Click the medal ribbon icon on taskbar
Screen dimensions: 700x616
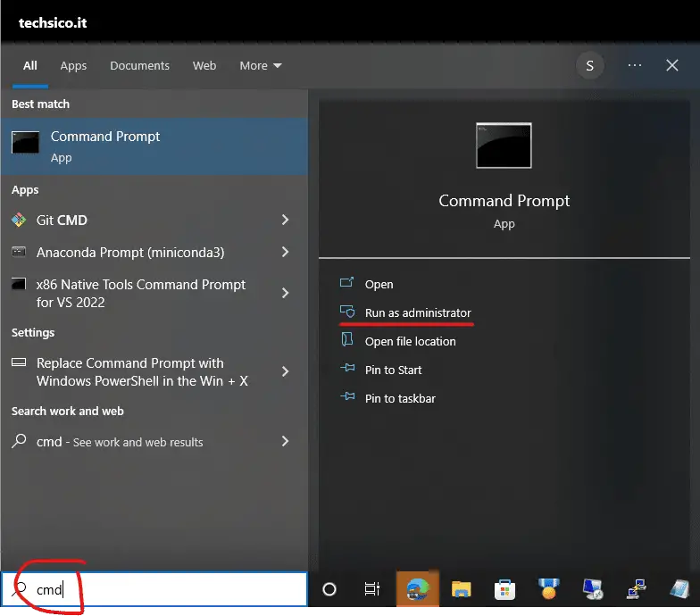[548, 589]
